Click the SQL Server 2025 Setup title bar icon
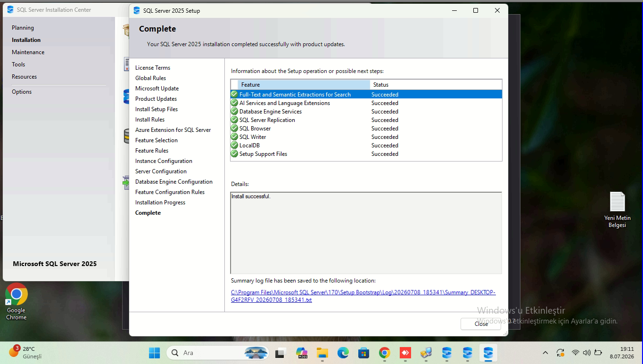 click(x=137, y=10)
